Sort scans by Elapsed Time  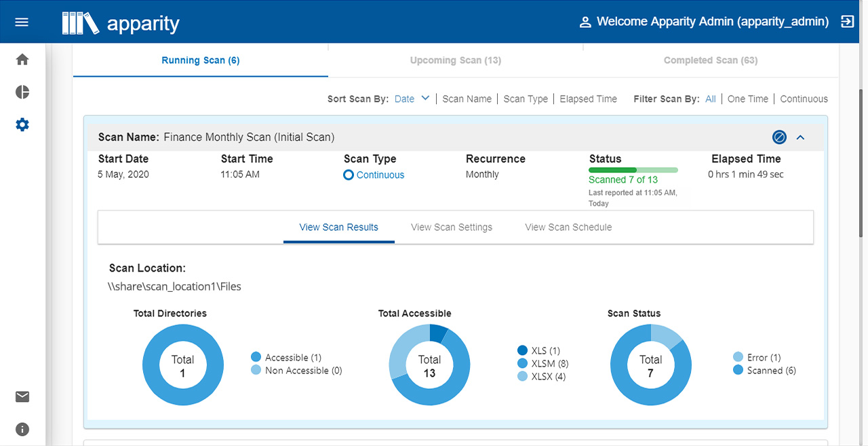[x=588, y=99]
